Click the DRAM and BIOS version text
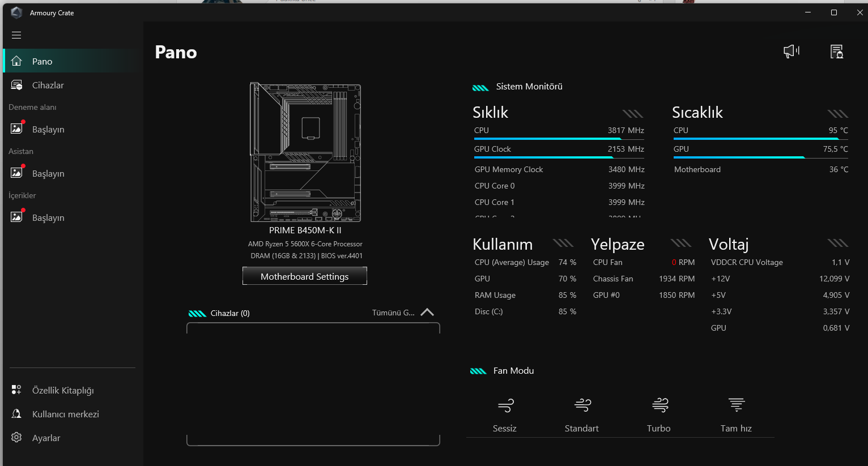Screen dimensions: 868x466 pyautogui.click(x=307, y=256)
